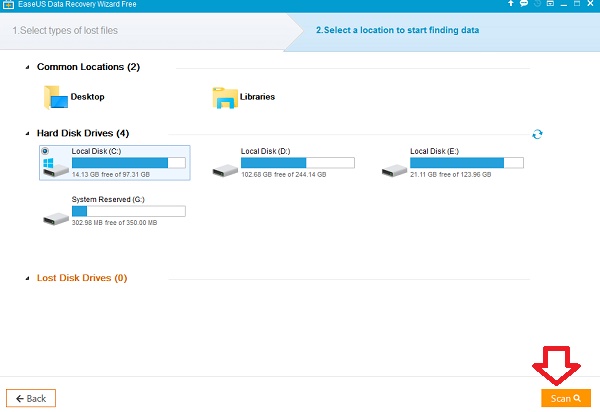Image resolution: width=600 pixels, height=412 pixels.
Task: Click the EaseUS app logo icon
Action: click(x=8, y=5)
